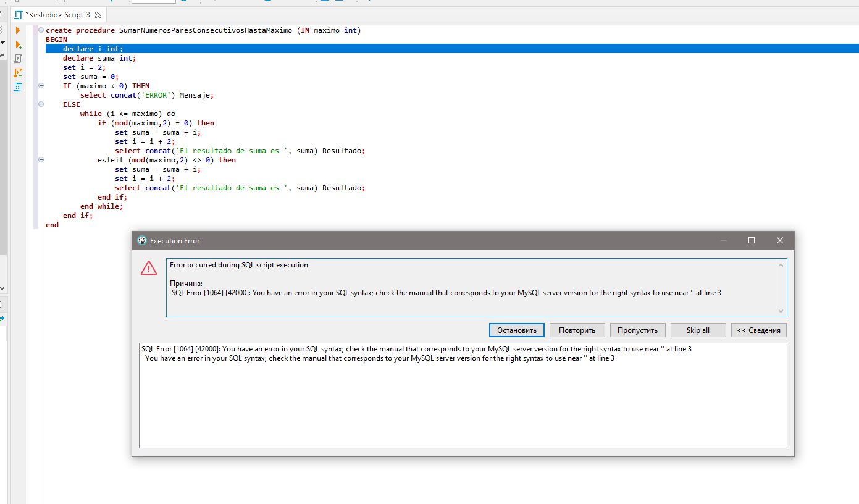Close the Script-3 editor tab
This screenshot has width=859, height=504.
pyautogui.click(x=99, y=14)
